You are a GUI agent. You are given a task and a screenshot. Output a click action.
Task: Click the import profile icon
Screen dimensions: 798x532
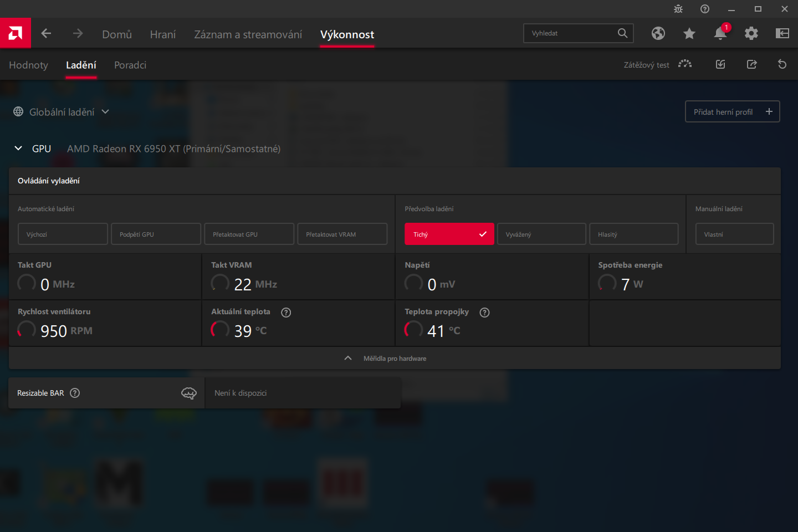tap(720, 64)
